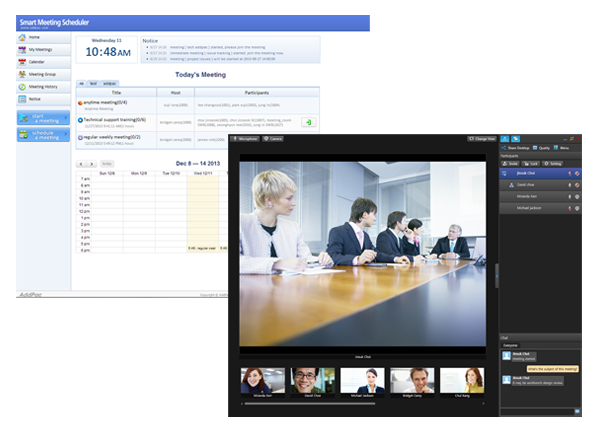This screenshot has height=438, width=602.
Task: Select the Everyone chat tab
Action: coord(510,345)
